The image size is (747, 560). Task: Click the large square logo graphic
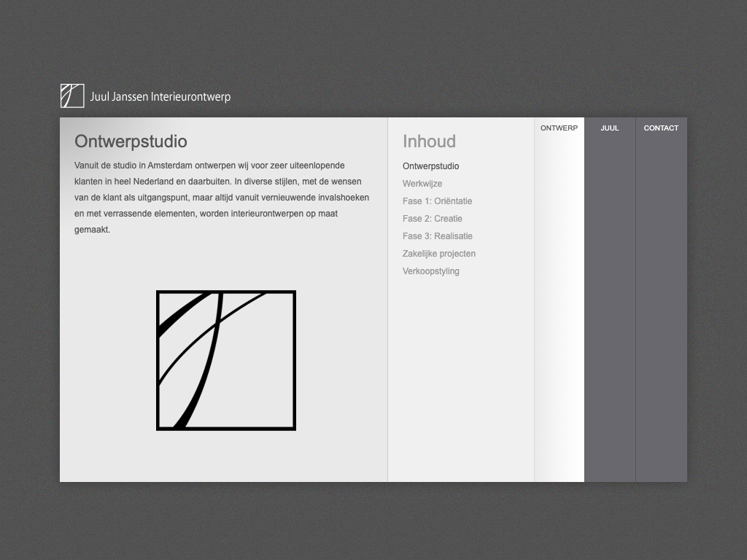(x=226, y=360)
